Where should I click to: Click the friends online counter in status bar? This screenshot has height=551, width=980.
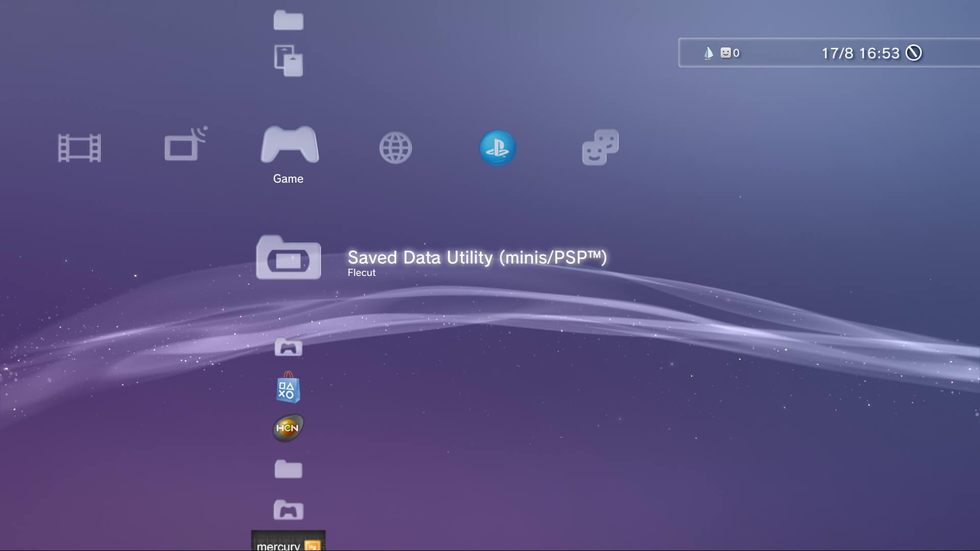(x=730, y=53)
